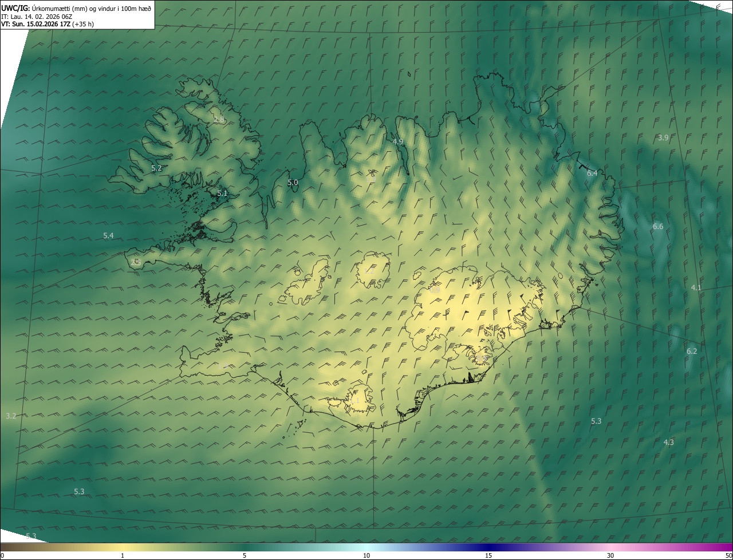Image resolution: width=733 pixels, height=560 pixels.
Task: Click the valid time 'VT: Sun. 15.02.2026 17Z (+35 h)'
Action: click(48, 24)
